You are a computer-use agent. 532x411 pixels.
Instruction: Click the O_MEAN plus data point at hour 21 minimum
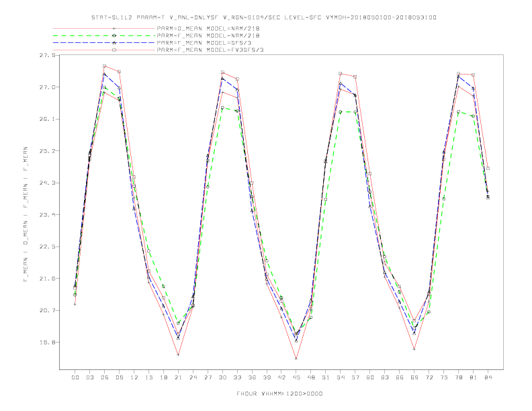point(178,355)
